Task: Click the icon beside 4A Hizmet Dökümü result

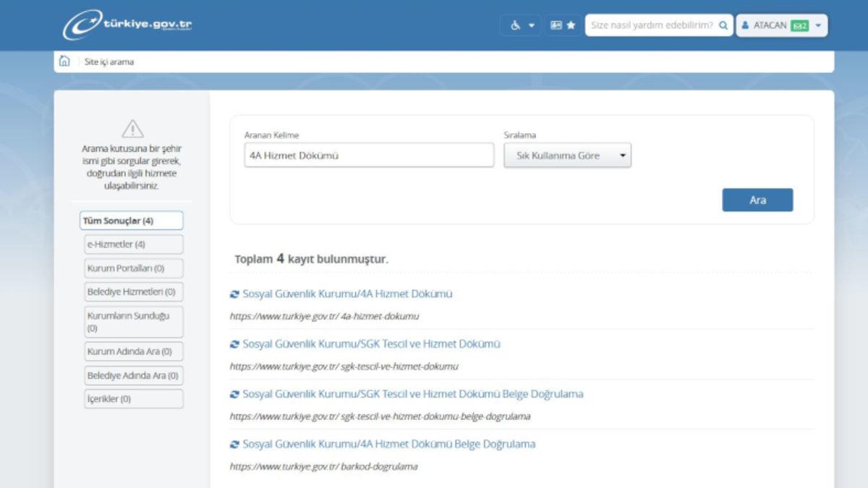Action: 234,294
